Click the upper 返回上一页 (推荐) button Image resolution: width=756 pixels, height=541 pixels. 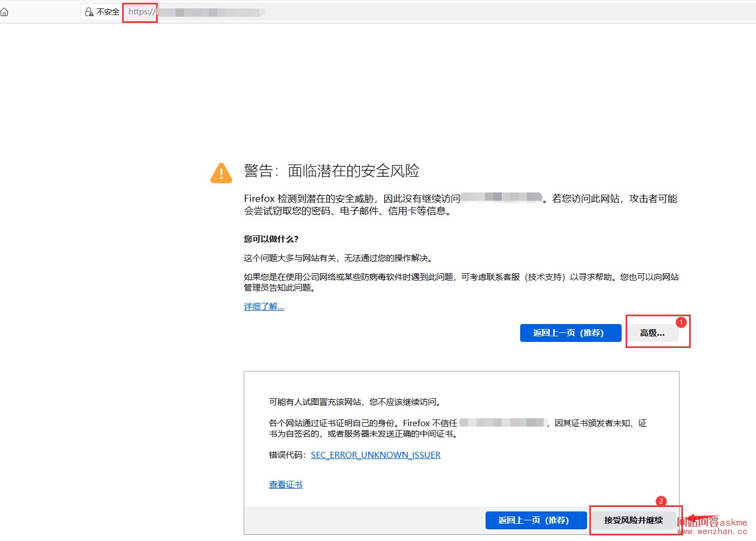[570, 333]
